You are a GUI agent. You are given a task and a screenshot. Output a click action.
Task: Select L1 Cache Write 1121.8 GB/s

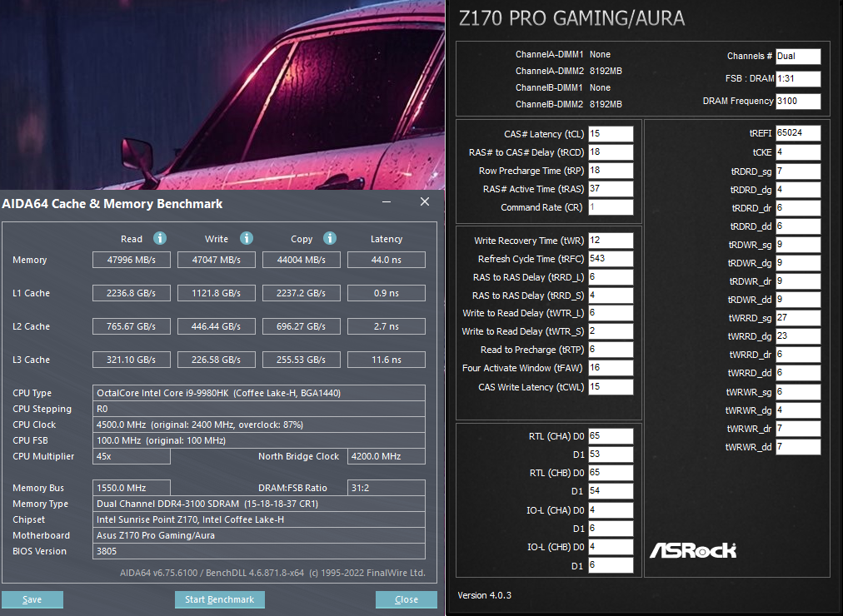(x=216, y=293)
